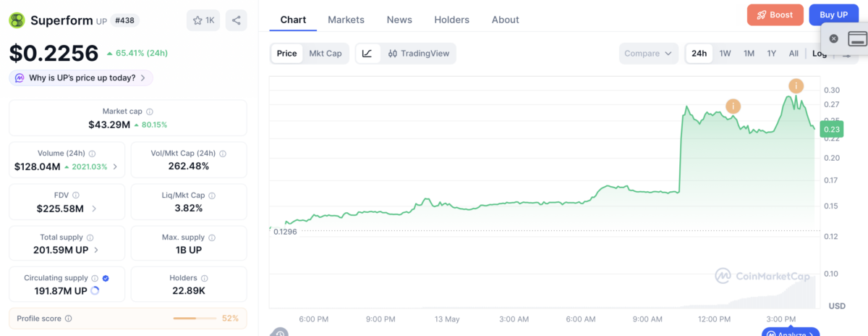The height and width of the screenshot is (336, 868).
Task: Click the 1B UP max supply value
Action: [189, 250]
